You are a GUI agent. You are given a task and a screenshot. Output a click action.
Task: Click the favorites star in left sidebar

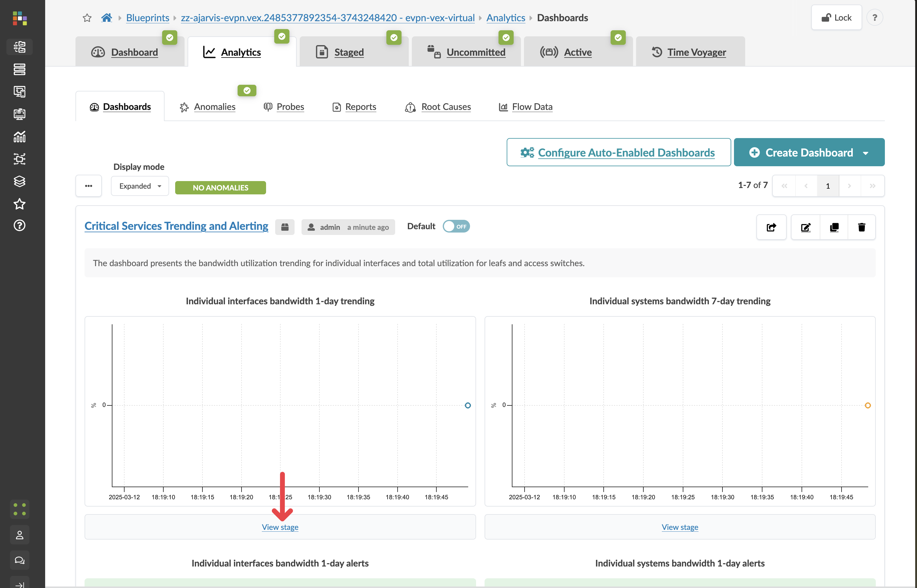tap(19, 204)
